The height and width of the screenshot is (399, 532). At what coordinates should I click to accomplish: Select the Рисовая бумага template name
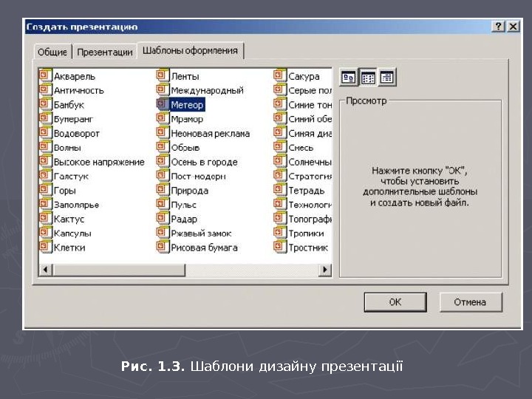coord(204,248)
